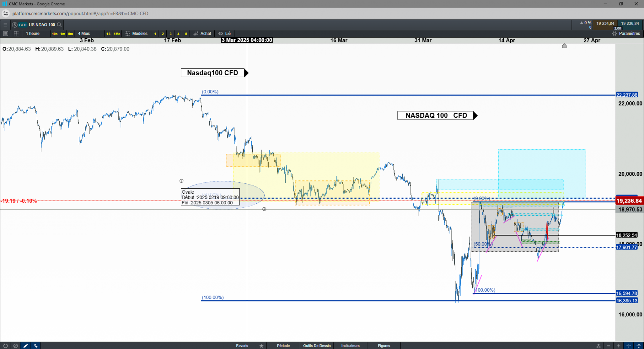644x349 pixels.
Task: Select template preset 2
Action: 163,34
